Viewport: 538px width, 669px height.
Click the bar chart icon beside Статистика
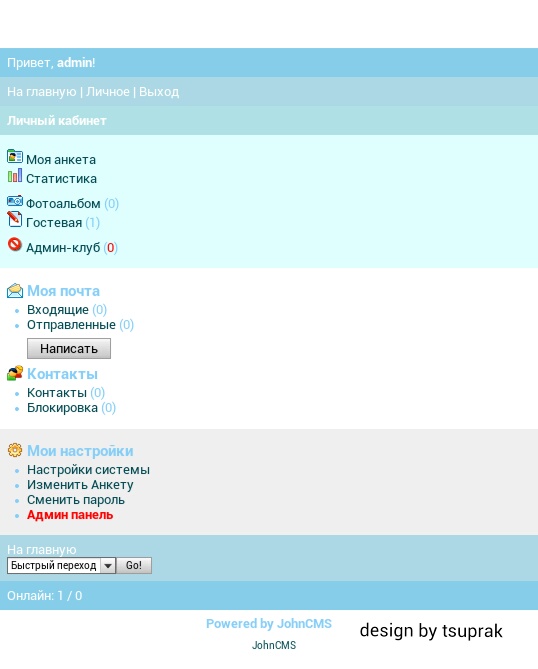click(15, 176)
